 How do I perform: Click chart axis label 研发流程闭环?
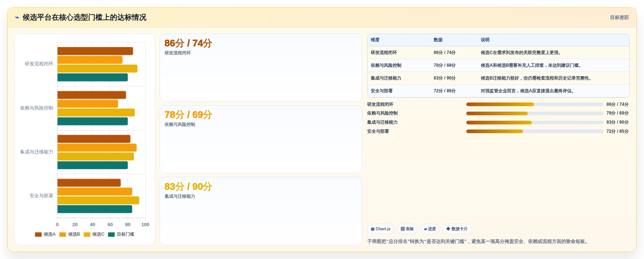click(x=39, y=64)
